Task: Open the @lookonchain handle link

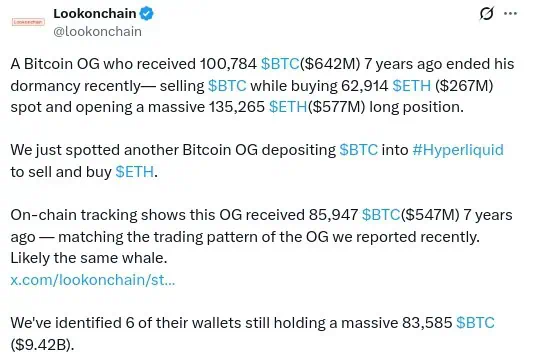Action: pyautogui.click(x=97, y=32)
